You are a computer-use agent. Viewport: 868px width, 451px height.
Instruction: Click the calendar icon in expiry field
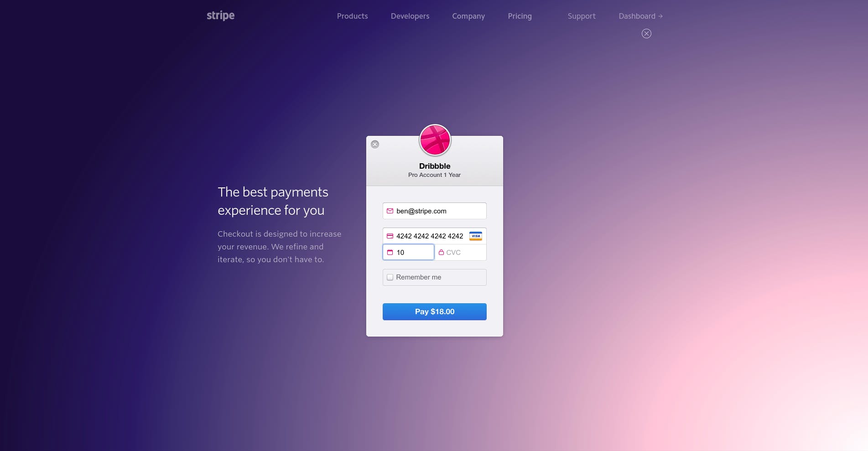point(390,252)
